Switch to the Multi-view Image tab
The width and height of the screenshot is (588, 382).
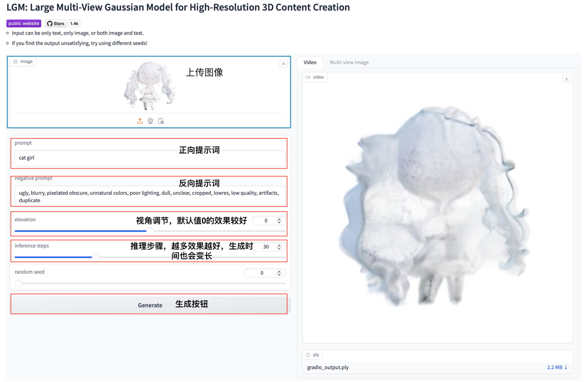click(x=349, y=62)
